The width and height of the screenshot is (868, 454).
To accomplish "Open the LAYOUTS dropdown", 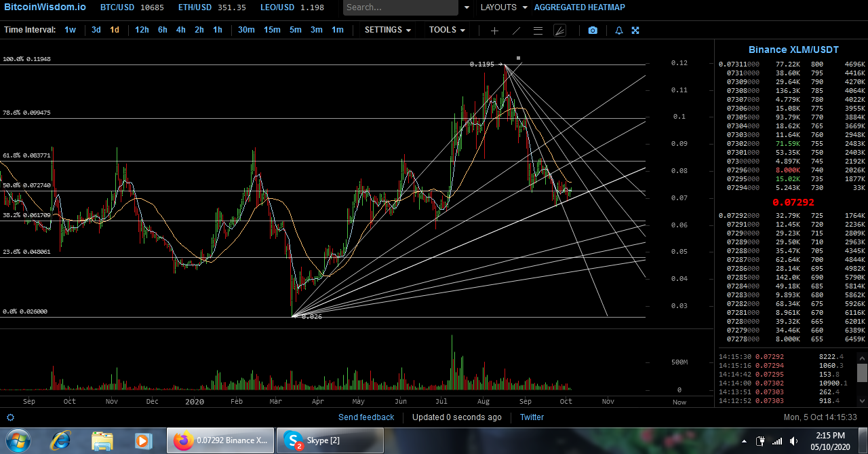I will [503, 7].
